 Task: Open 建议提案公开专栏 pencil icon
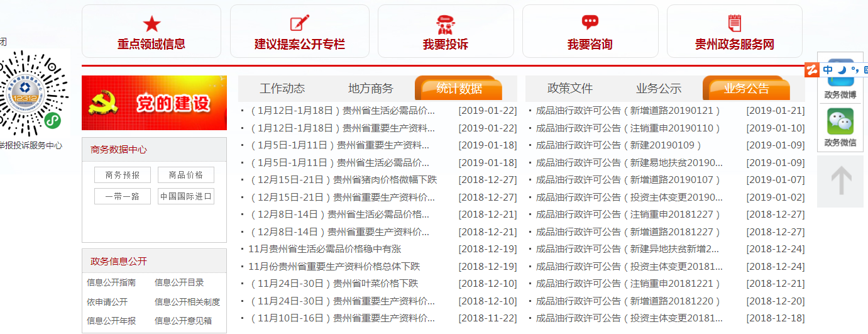299,24
